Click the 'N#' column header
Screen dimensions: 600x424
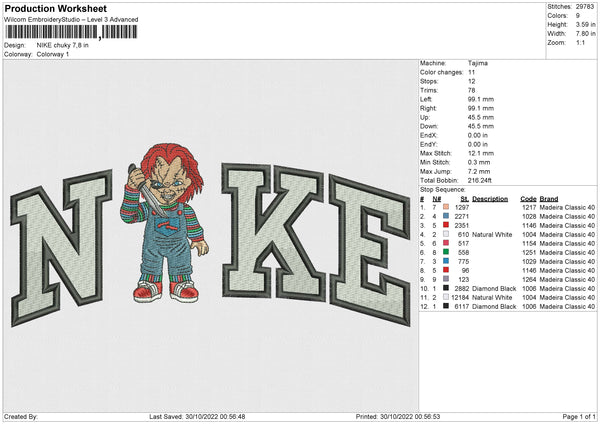coord(437,199)
